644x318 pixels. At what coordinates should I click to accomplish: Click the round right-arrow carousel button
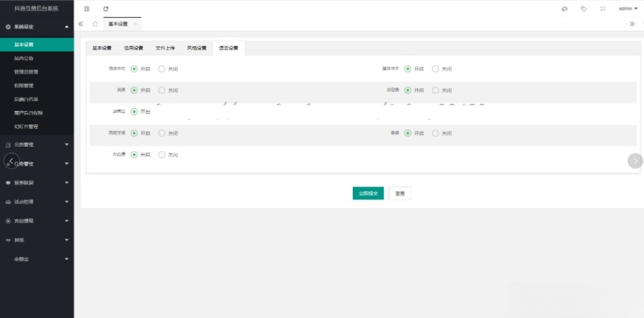pos(635,160)
